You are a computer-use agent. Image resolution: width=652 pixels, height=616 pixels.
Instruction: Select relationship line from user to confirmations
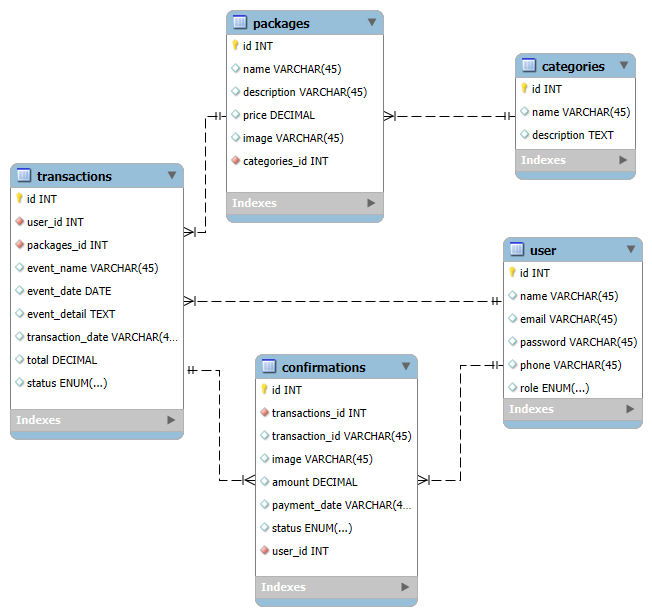coord(460,423)
